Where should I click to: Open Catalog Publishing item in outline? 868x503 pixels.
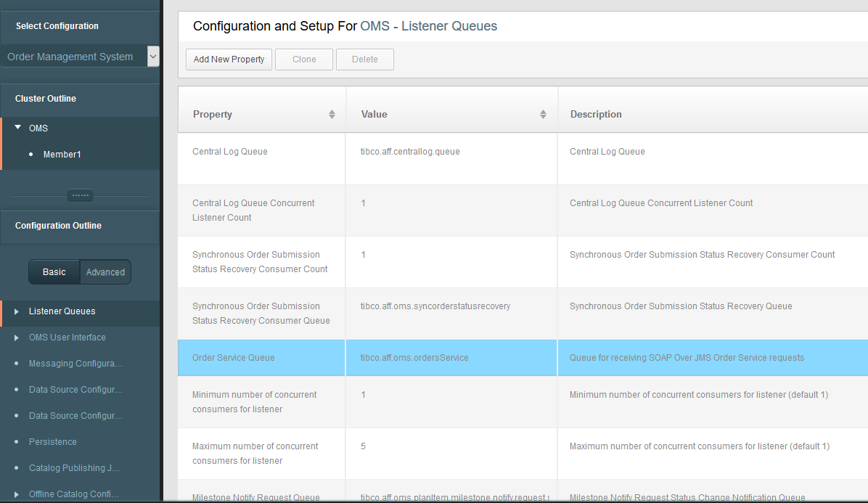74,468
